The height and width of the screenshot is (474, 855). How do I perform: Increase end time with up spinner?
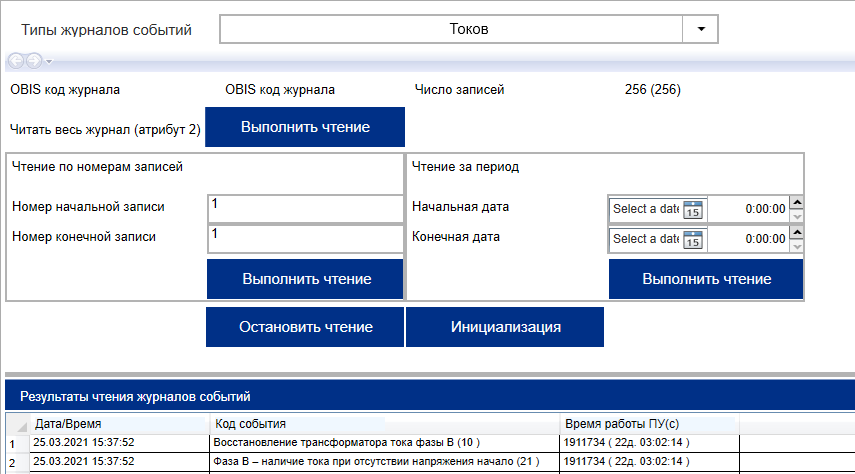(797, 232)
